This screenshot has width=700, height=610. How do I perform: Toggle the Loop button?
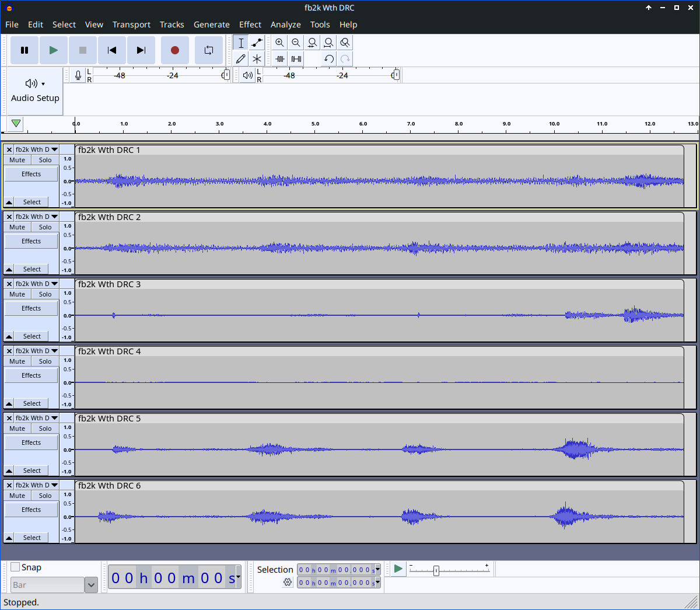[209, 50]
